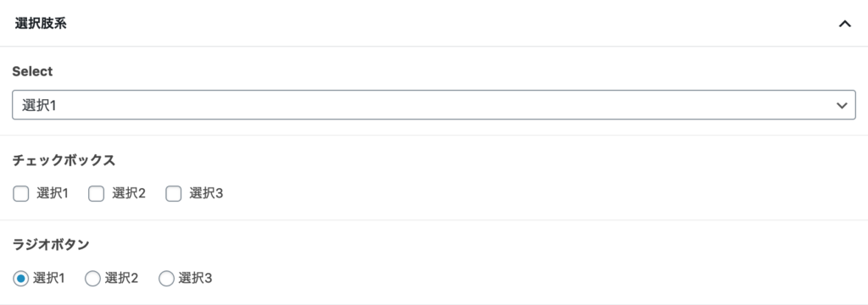Check the 選択1 checkbox

(20, 194)
